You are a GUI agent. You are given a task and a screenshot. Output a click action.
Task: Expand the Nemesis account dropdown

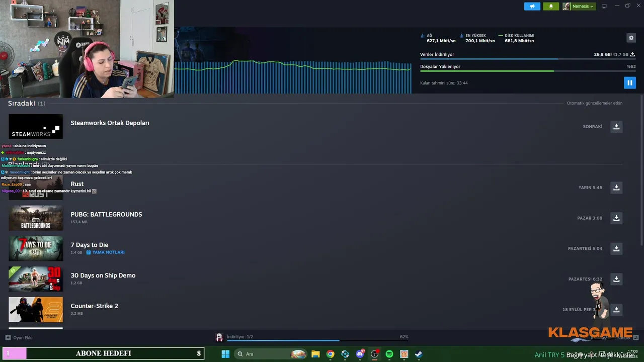tap(579, 7)
